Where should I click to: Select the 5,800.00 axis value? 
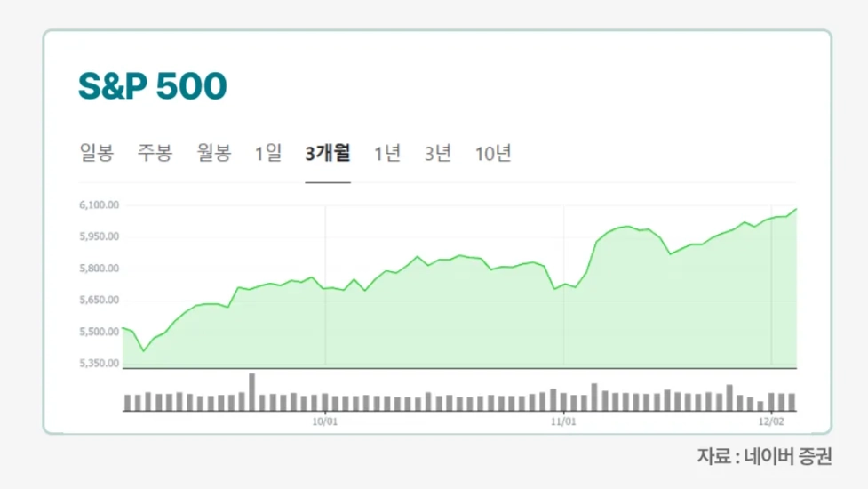pos(99,269)
